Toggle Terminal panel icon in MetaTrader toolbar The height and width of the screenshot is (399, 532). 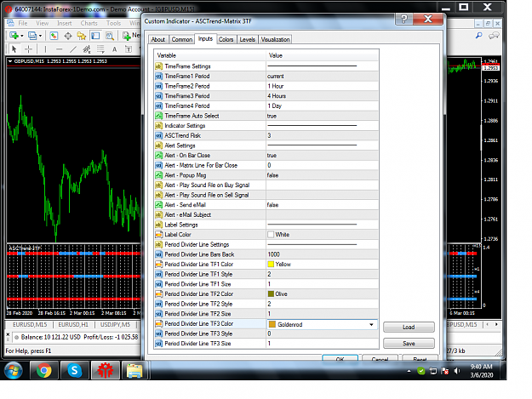(95, 36)
